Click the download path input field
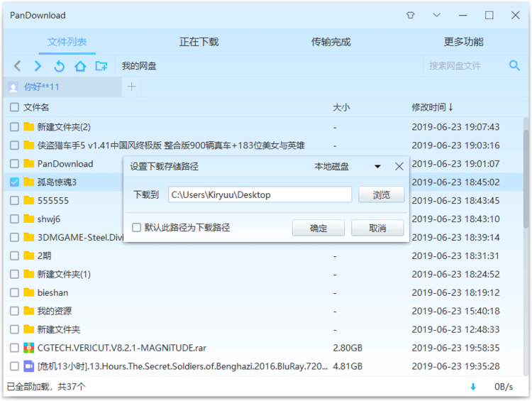The height and width of the screenshot is (401, 532). tap(260, 194)
